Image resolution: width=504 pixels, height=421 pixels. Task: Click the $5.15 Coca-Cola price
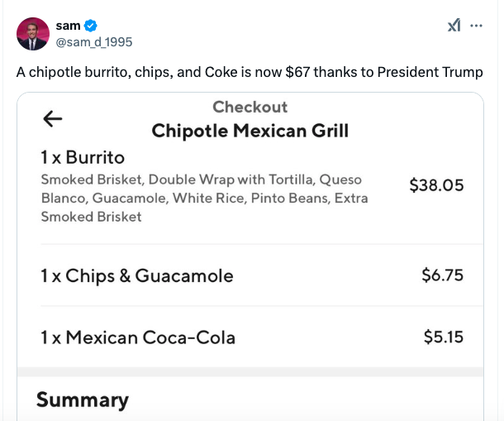click(x=444, y=337)
